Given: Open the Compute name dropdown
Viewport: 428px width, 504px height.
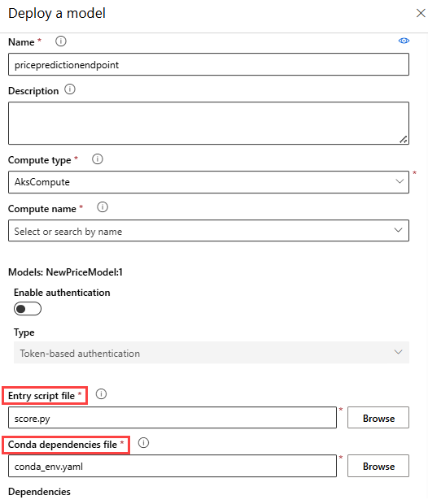Looking at the screenshot, I should tap(208, 231).
